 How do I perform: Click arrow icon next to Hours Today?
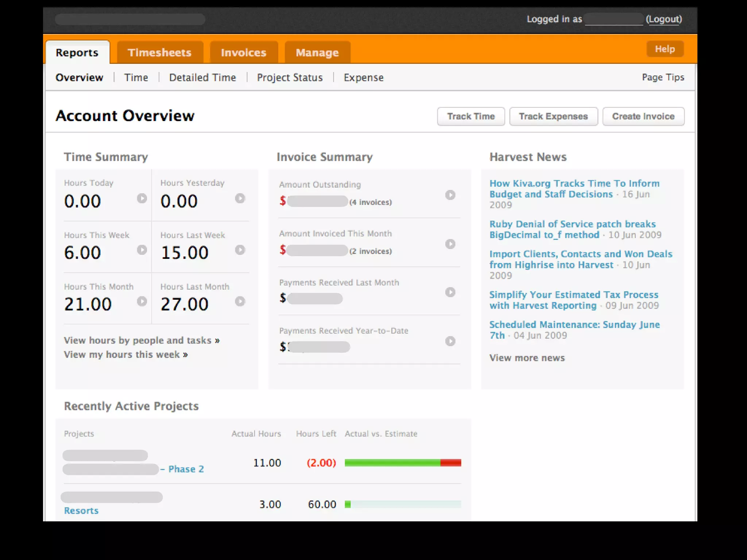[142, 198]
